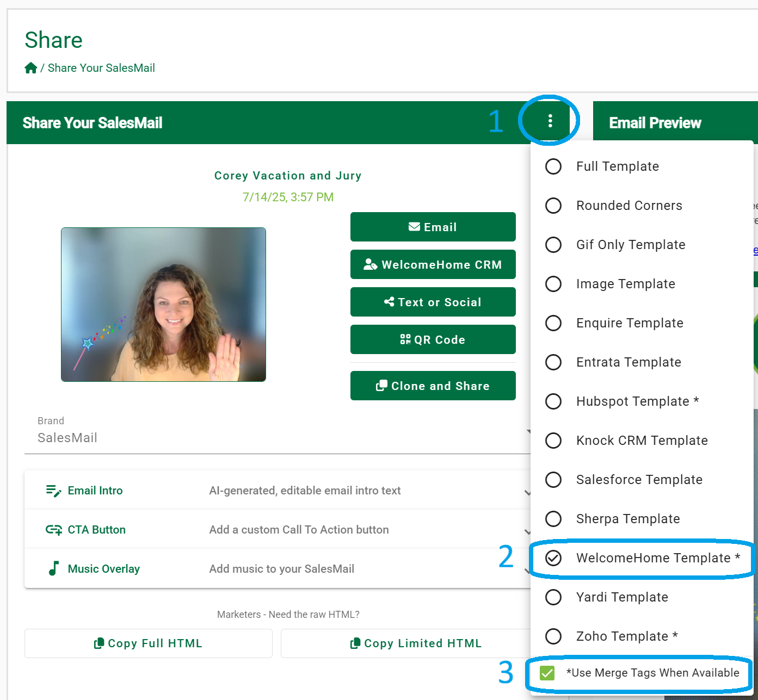Screen dimensions: 758x700
Task: Choose the Hubspot Template radio button
Action: point(553,401)
